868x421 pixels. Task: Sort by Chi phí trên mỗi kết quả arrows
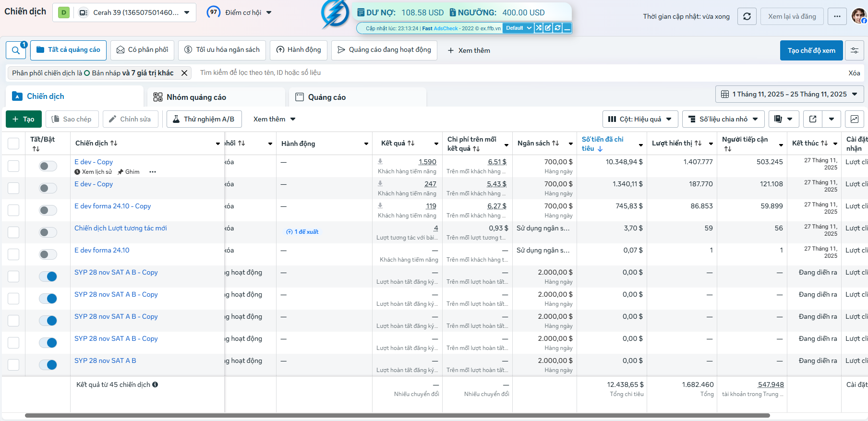[476, 149]
